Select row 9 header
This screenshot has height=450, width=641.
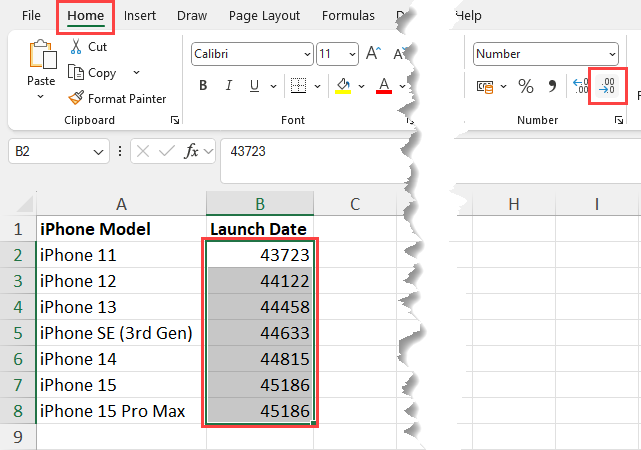click(x=18, y=437)
